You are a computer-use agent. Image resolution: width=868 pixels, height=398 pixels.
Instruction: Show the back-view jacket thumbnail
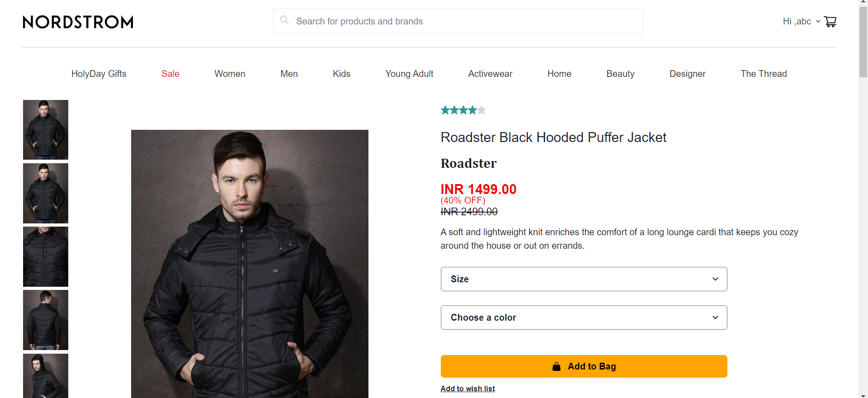46,320
